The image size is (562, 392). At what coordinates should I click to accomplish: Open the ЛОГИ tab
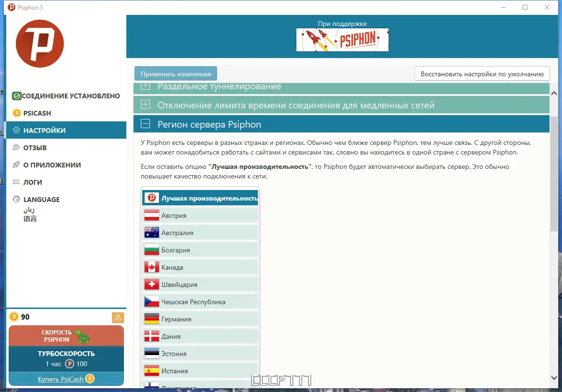click(x=66, y=182)
